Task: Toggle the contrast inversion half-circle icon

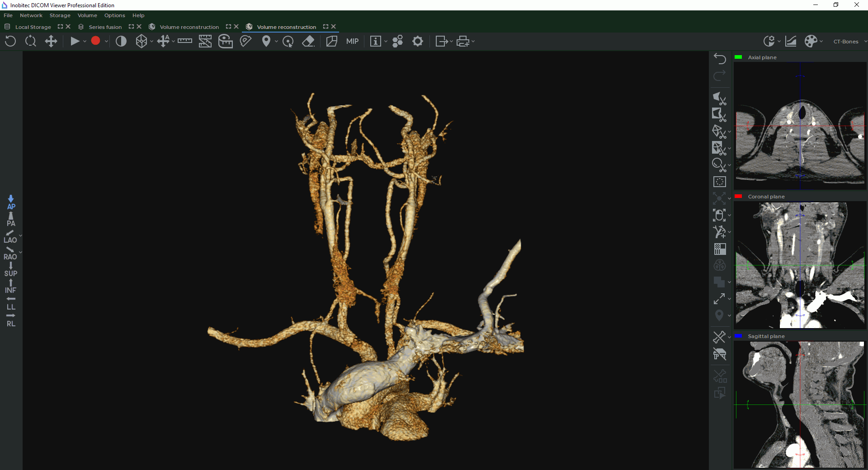Action: tap(121, 42)
